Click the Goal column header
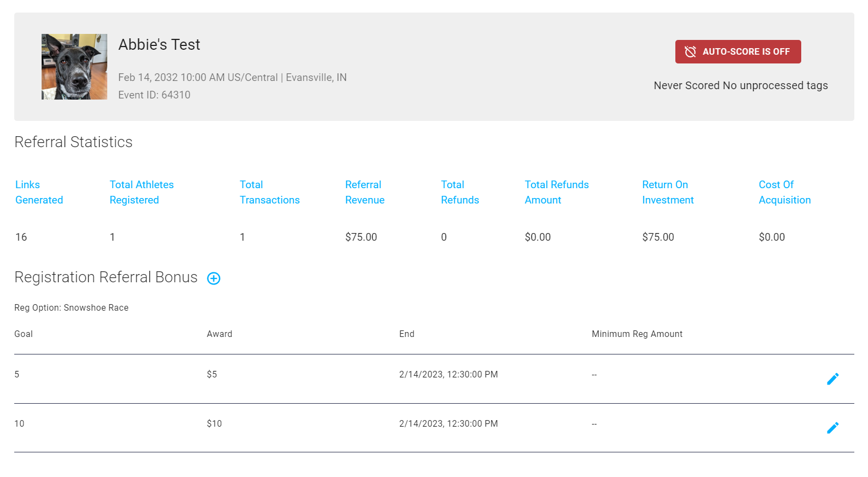868x477 pixels. click(x=24, y=334)
